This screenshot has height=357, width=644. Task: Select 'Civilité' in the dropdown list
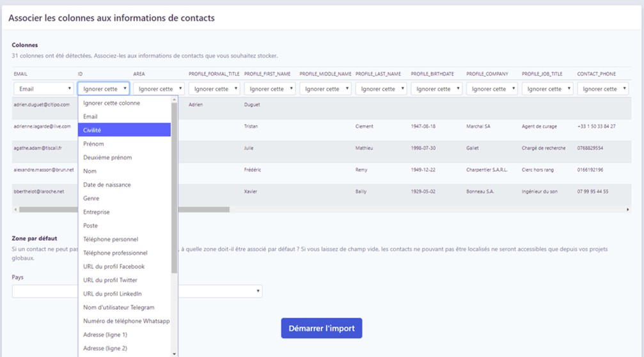click(x=125, y=130)
